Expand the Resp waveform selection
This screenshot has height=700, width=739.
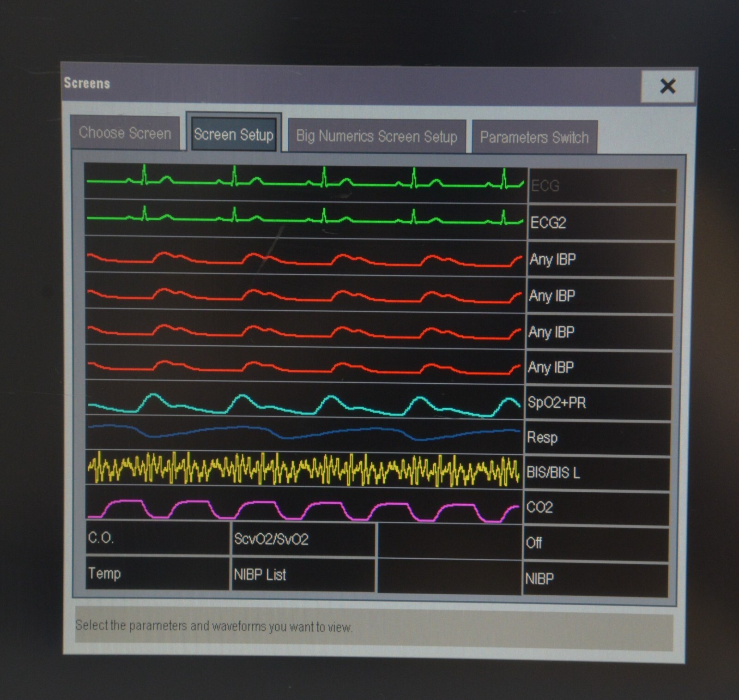tap(597, 438)
